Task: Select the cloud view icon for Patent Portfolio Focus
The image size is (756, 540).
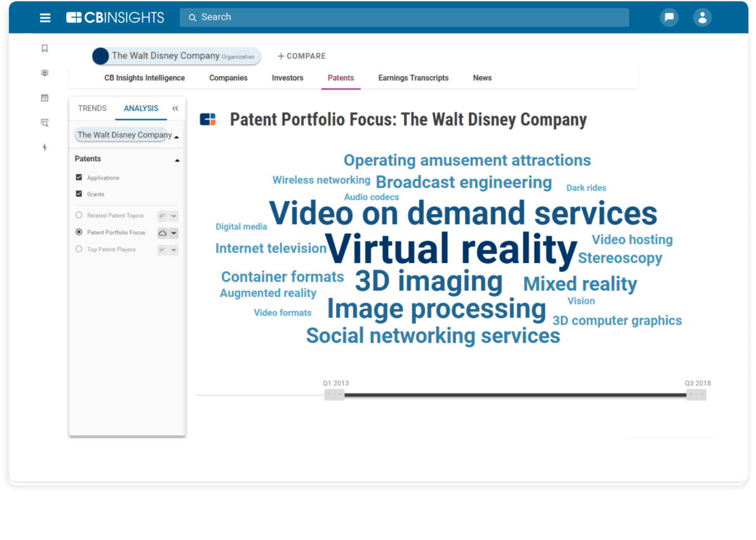Action: click(x=163, y=233)
